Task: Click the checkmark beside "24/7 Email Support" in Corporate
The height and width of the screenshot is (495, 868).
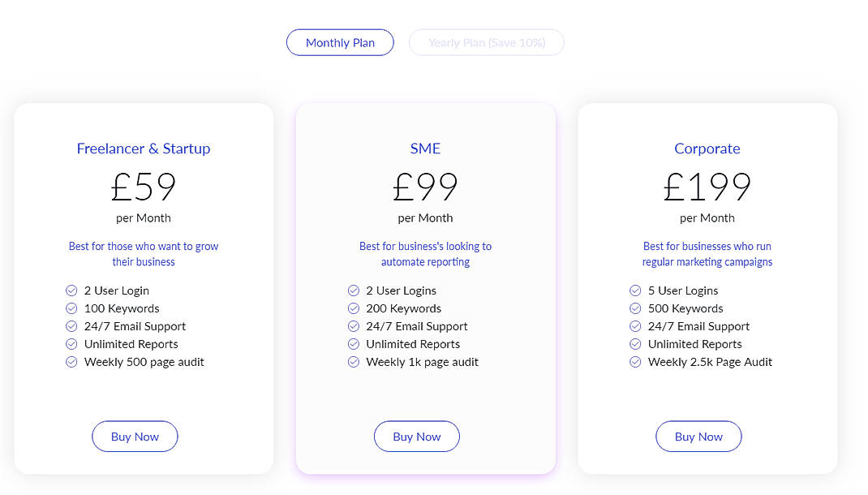Action: coord(634,326)
